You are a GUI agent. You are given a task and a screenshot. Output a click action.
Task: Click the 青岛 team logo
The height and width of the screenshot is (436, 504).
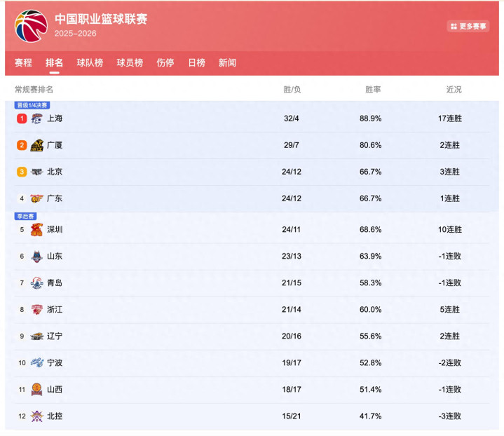click(x=36, y=283)
